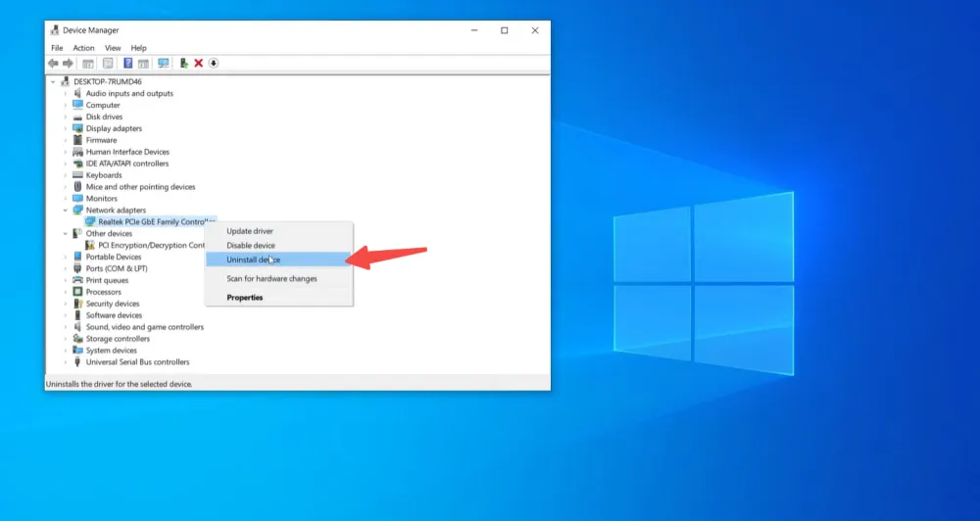The height and width of the screenshot is (521, 980).
Task: Collapse the Other devices node
Action: point(65,234)
